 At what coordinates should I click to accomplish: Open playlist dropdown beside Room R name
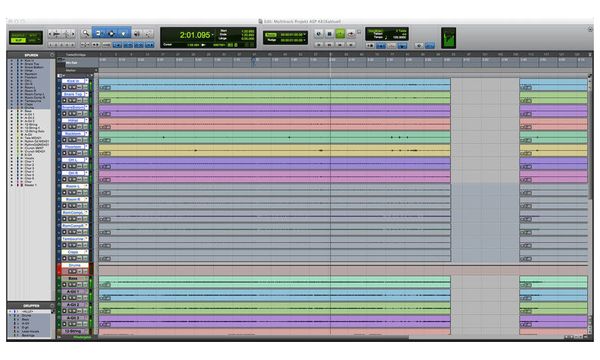click(86, 199)
